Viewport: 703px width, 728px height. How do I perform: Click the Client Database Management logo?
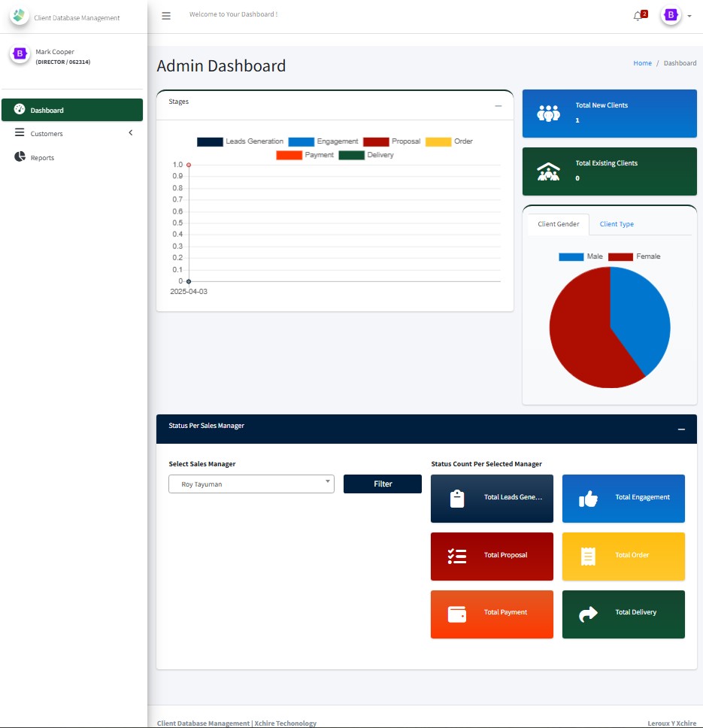[x=19, y=16]
